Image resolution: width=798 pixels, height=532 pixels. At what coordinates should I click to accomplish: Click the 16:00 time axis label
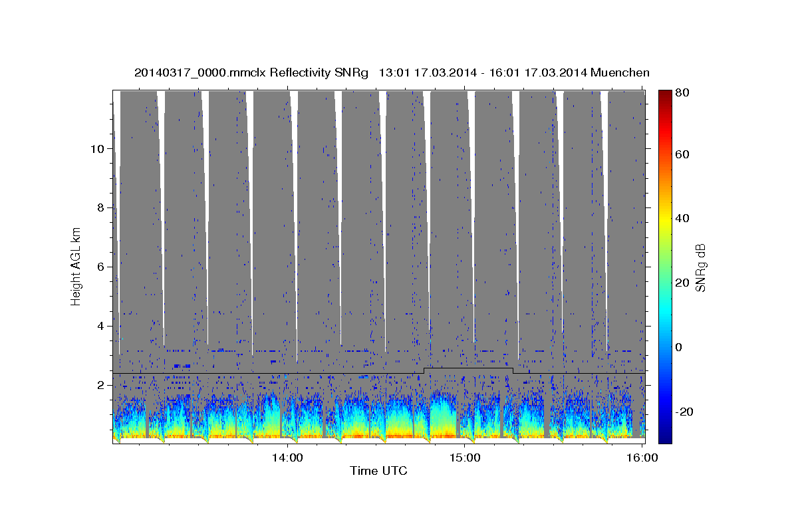click(642, 458)
